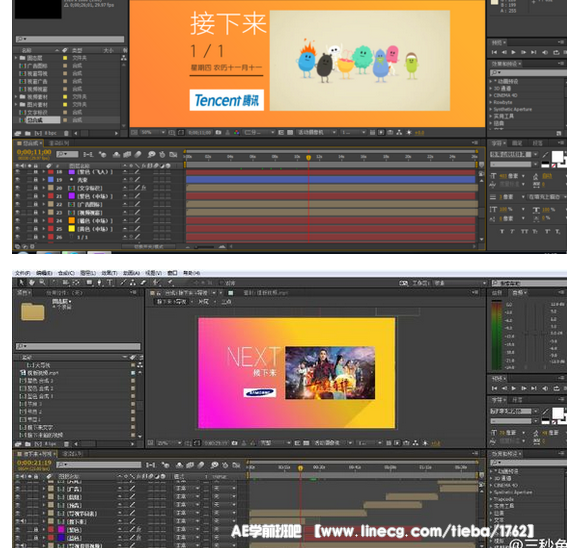Image resolution: width=567 pixels, height=548 pixels.
Task: Hide layer 22 in upper timeline
Action: click(17, 204)
